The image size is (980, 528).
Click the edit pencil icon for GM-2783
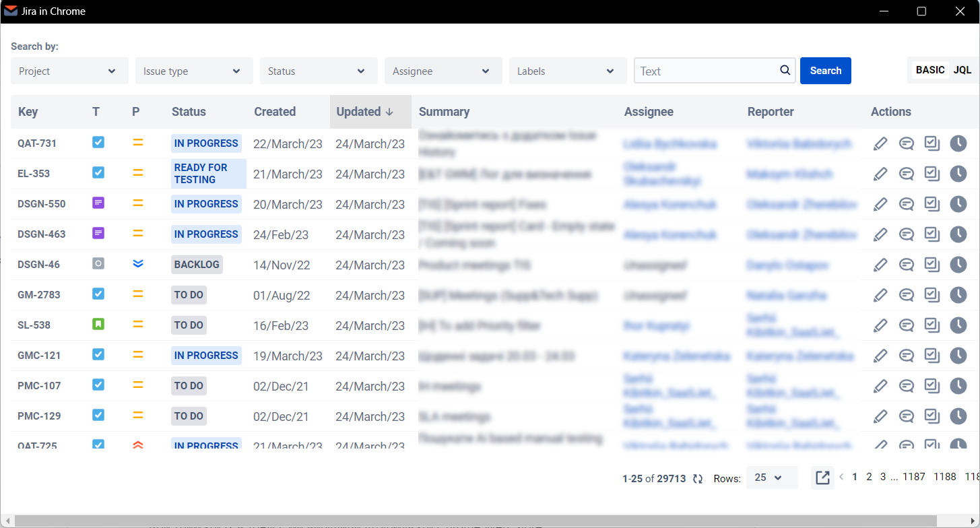click(x=880, y=295)
